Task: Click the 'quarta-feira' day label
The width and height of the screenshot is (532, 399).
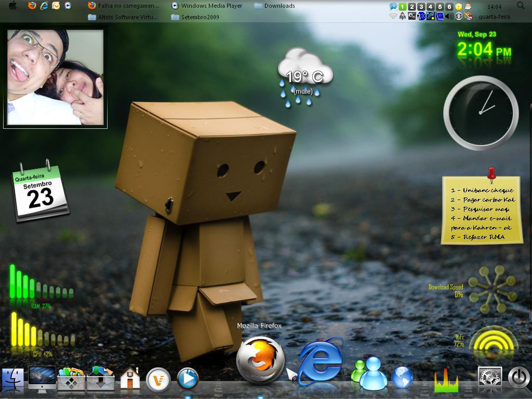Action: 495,16
